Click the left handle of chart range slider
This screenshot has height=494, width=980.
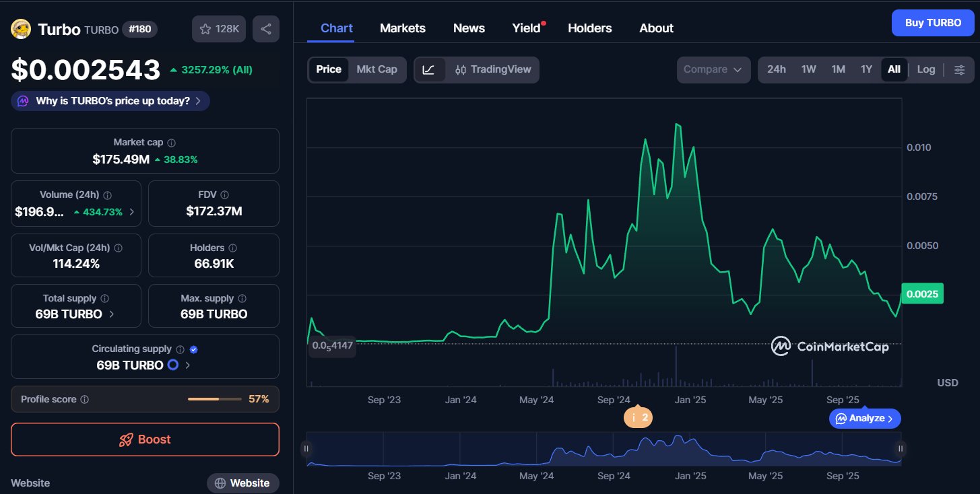pos(306,448)
